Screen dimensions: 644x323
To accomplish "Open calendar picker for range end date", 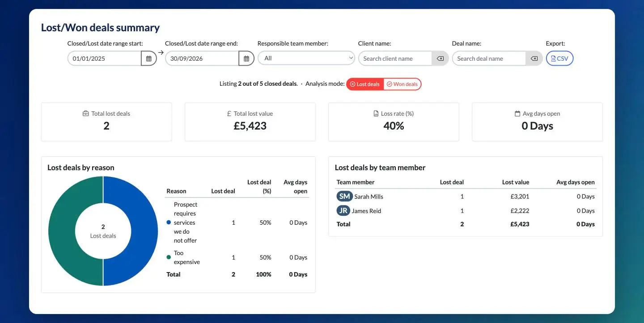I will pos(246,59).
